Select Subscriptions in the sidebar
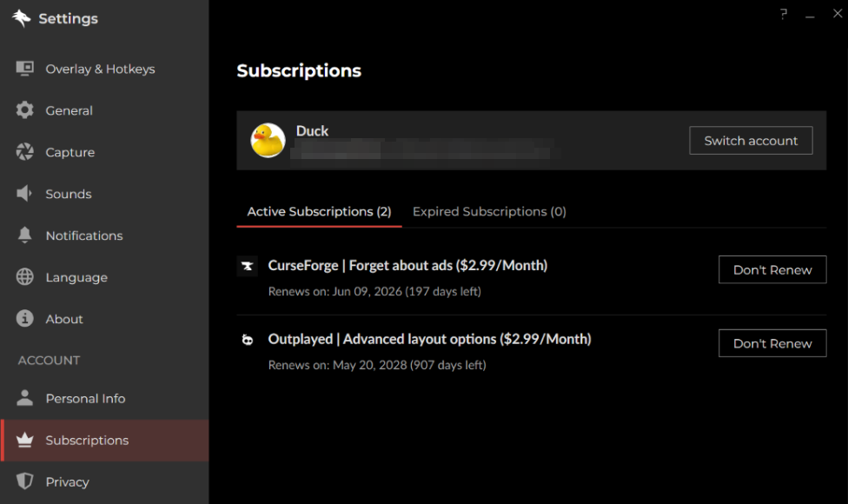Viewport: 848px width, 504px height. point(104,441)
